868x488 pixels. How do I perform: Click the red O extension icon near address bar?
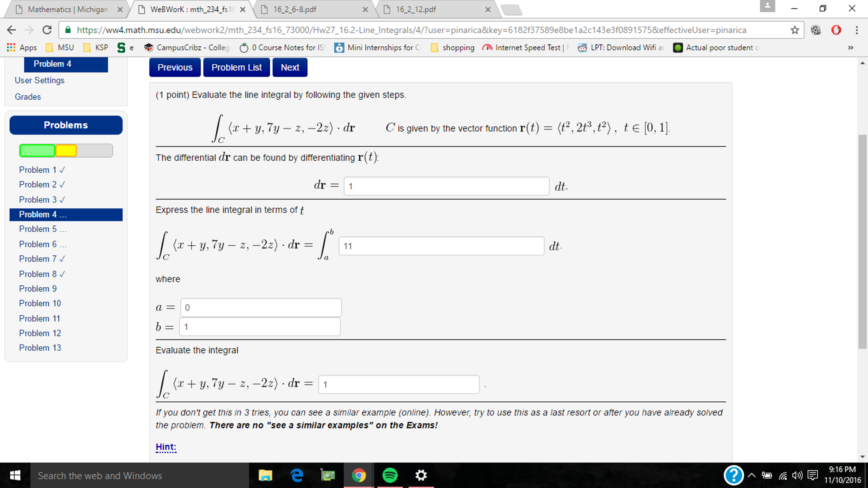[x=836, y=30]
